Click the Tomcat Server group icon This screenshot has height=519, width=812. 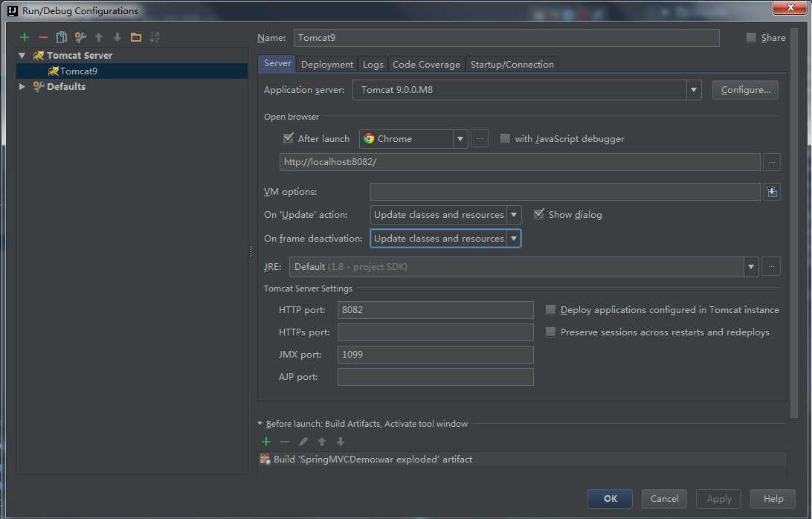coord(39,56)
